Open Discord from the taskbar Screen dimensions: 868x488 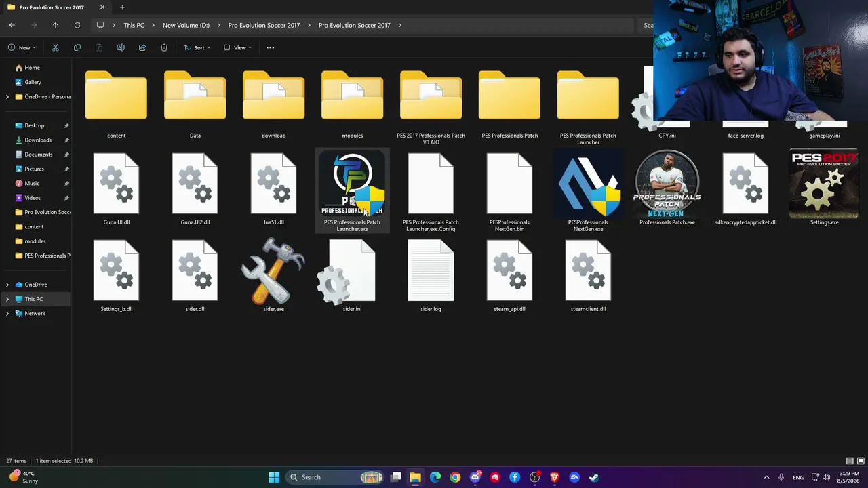[475, 477]
